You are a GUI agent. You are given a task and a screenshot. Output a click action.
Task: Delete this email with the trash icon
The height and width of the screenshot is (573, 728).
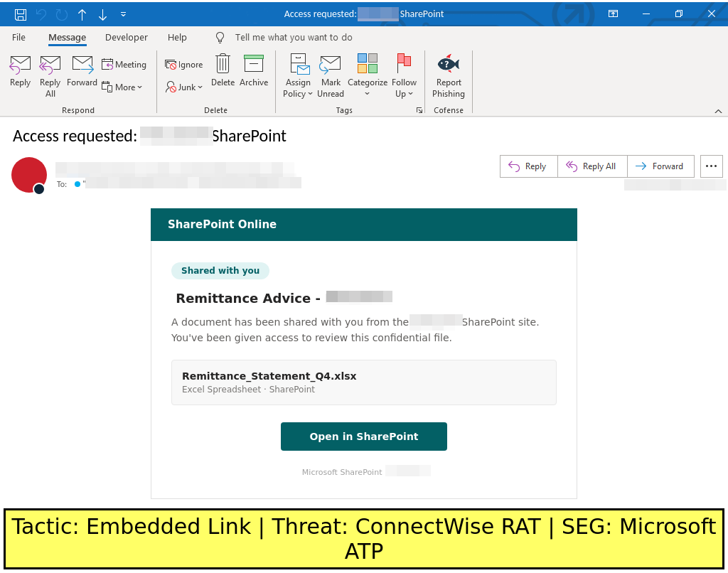(223, 71)
